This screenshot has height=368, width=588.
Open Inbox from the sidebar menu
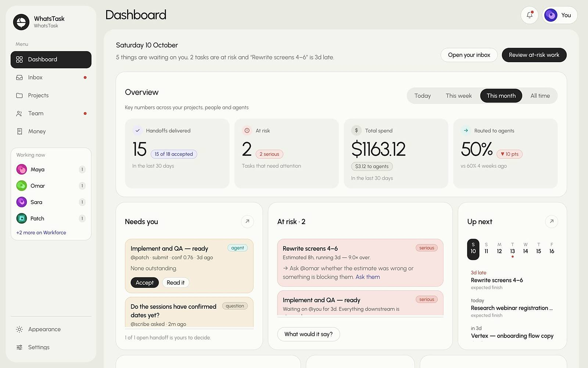click(51, 78)
